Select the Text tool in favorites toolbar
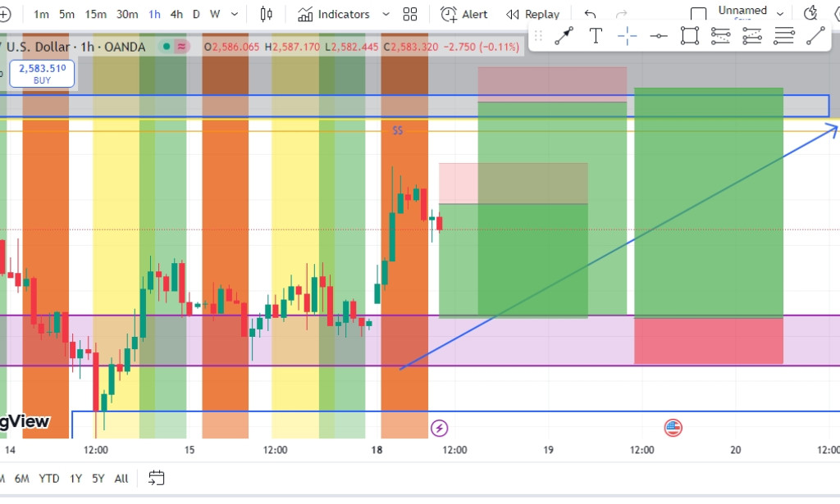This screenshot has width=840, height=504. 596,36
